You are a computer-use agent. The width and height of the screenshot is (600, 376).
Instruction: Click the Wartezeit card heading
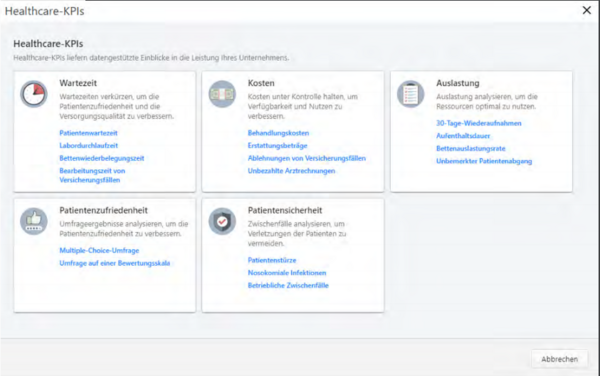[x=78, y=83]
